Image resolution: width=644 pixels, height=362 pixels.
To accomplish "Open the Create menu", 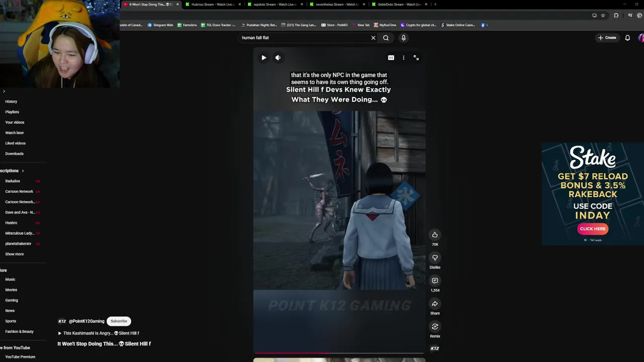I will point(607,38).
